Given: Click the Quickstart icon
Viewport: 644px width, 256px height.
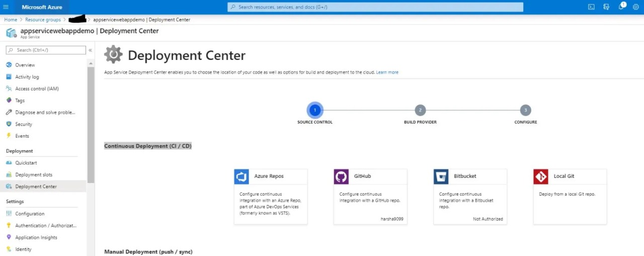Looking at the screenshot, I should [x=9, y=163].
